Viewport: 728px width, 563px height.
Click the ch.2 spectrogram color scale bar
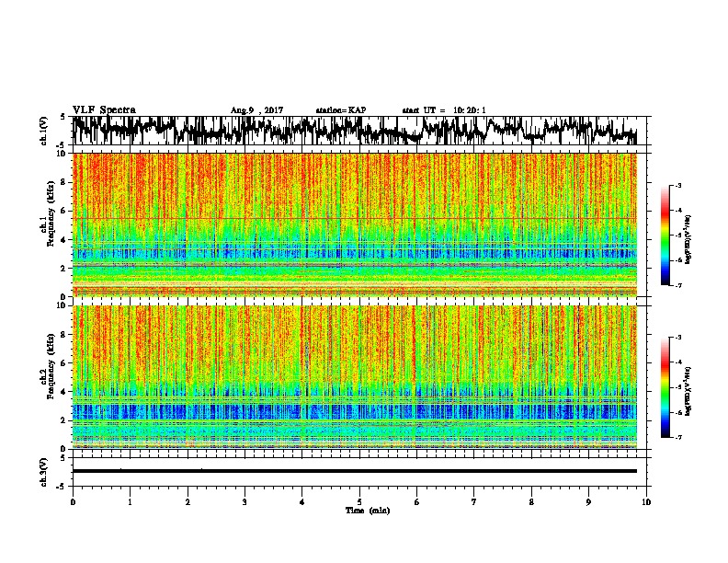(665, 387)
